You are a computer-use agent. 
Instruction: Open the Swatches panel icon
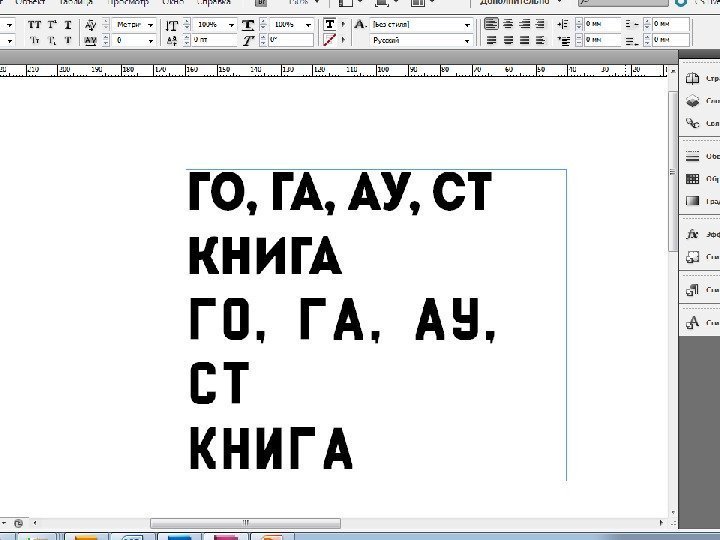tap(691, 179)
